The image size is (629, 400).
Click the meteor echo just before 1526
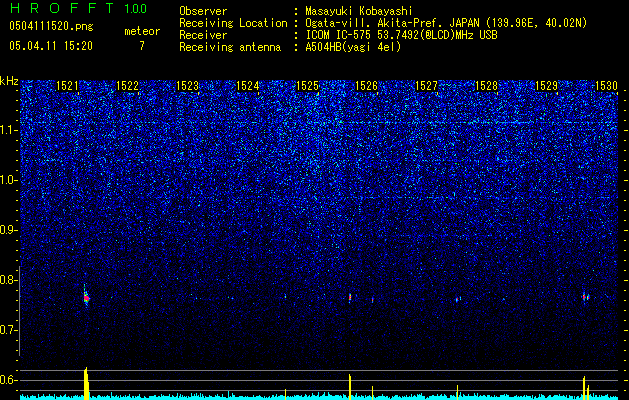[x=350, y=298]
